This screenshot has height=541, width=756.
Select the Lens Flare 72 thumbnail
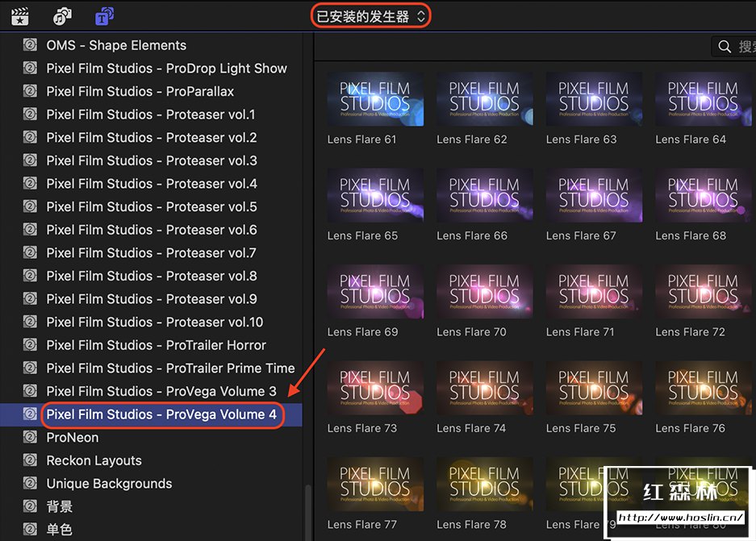[x=704, y=291]
